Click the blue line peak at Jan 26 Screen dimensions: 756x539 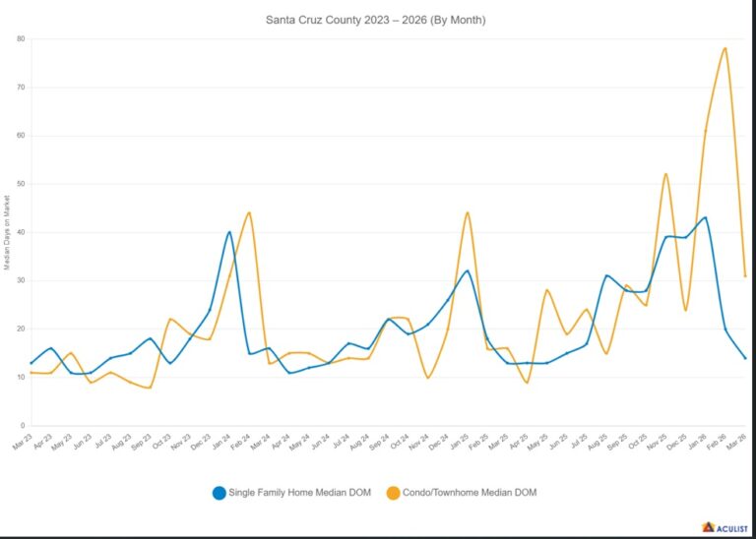(x=705, y=217)
